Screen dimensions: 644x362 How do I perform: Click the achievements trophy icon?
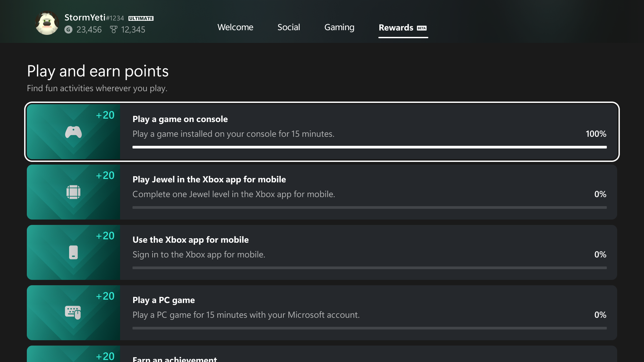(114, 29)
